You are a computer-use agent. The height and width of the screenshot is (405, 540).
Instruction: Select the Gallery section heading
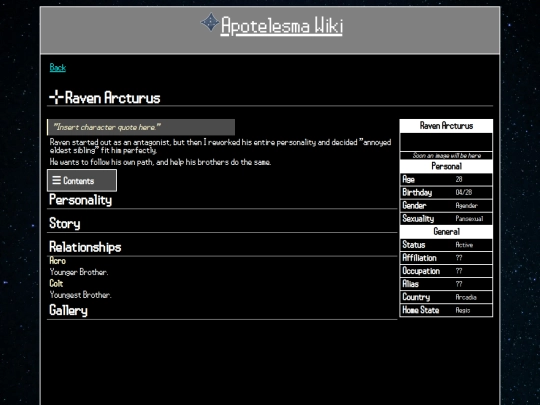tap(68, 310)
